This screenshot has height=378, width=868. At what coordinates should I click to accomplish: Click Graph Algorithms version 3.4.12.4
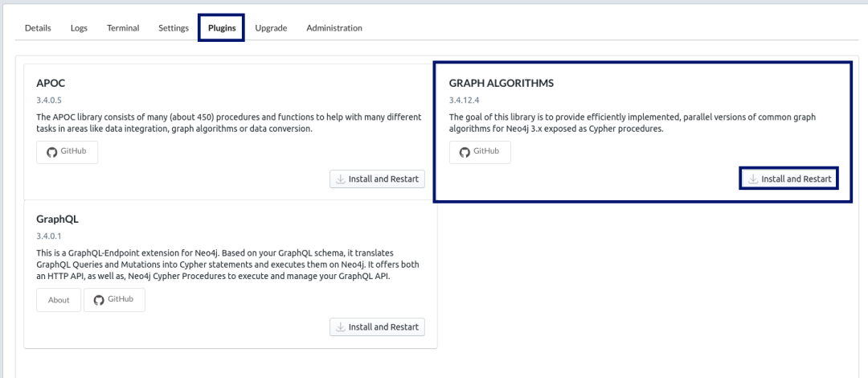pos(464,101)
